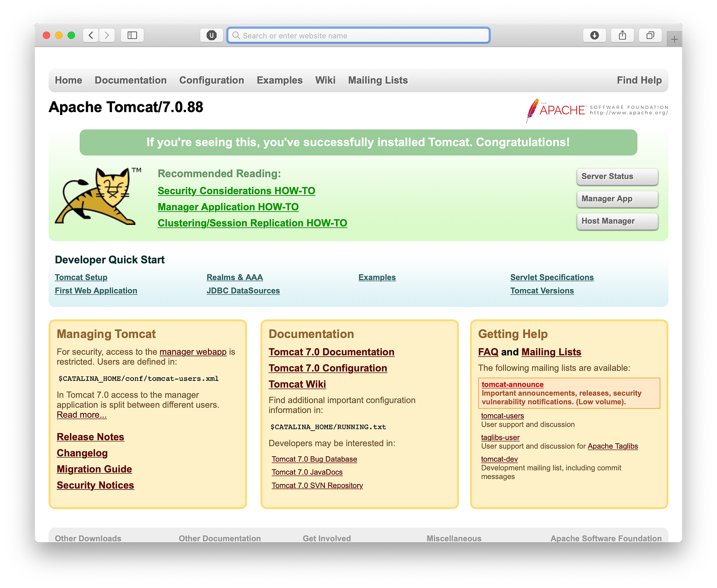Open the tomcat-users mailing list link
Viewport: 717px width, 588px height.
click(503, 416)
